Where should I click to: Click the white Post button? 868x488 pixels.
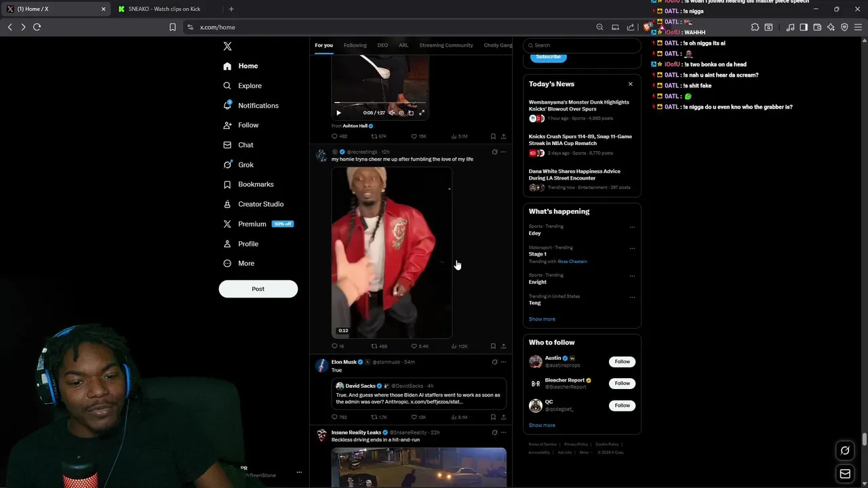tap(258, 289)
